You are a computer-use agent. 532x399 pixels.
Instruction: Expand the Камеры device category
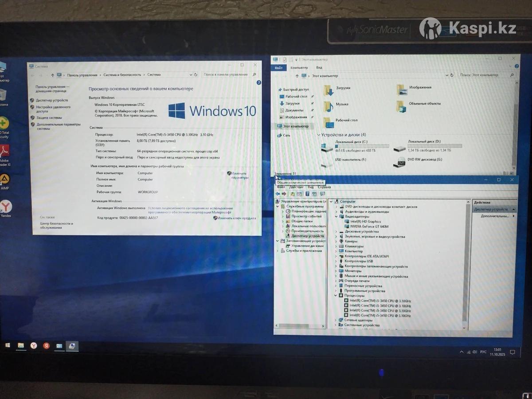coord(336,241)
